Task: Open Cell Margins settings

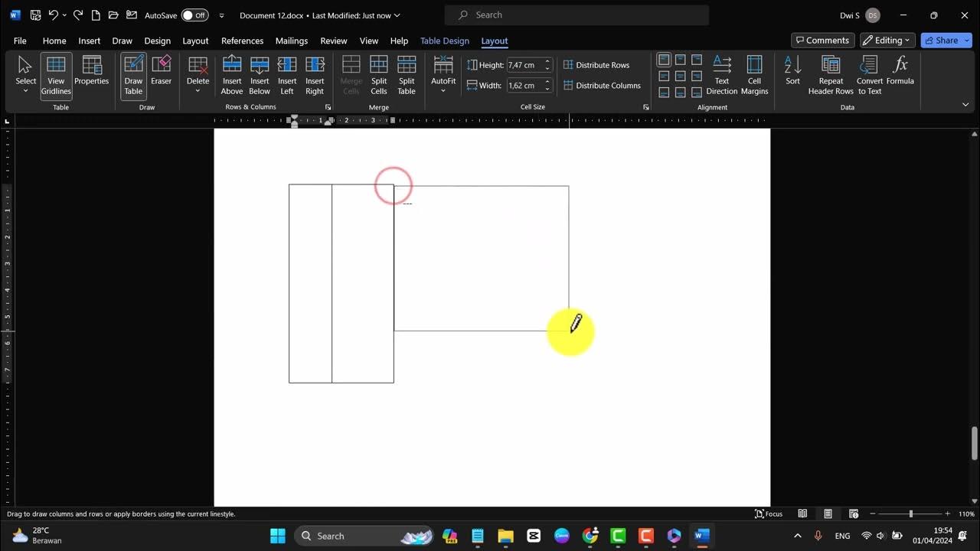Action: (754, 74)
